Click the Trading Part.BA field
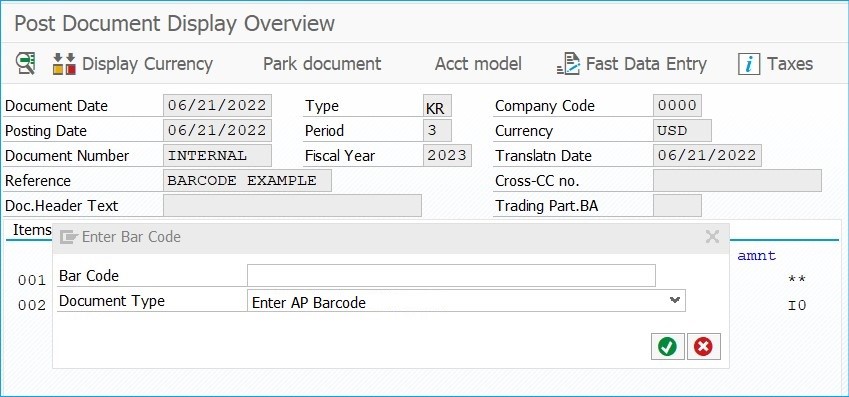The height and width of the screenshot is (397, 849). tap(677, 205)
